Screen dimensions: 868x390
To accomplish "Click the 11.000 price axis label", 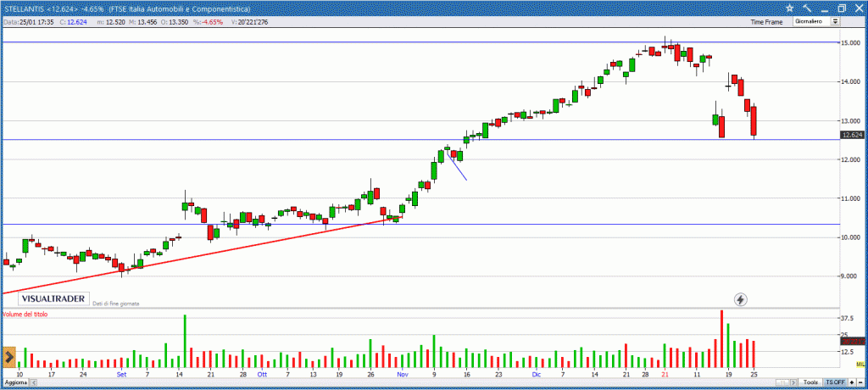I will click(850, 199).
